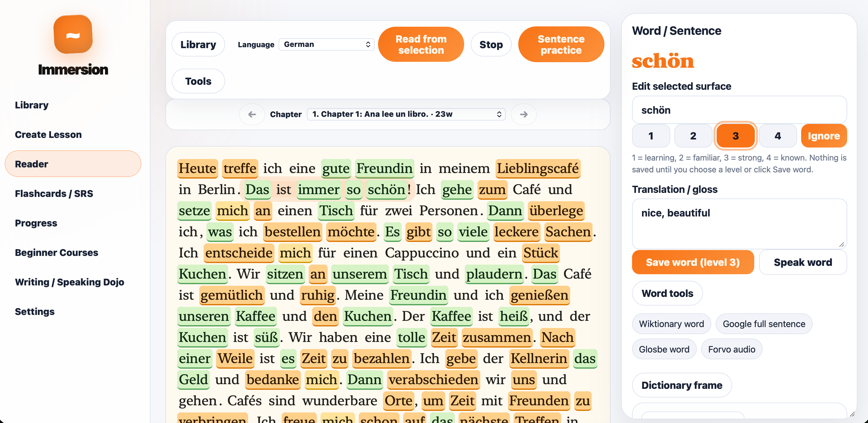Viewport: 868px width, 423px height.
Task: Open Google full sentence translation
Action: 764,324
